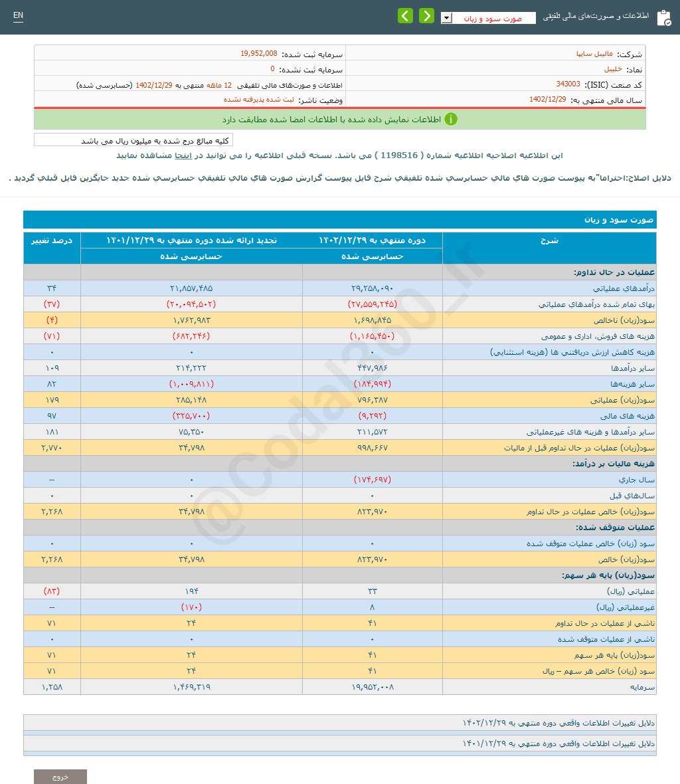This screenshot has height=784, width=680.
Task: Click دلایل تغییرات اطلاعات واقعی ۱۴۰۱/۱۲/۲۹ section
Action: coord(340,743)
